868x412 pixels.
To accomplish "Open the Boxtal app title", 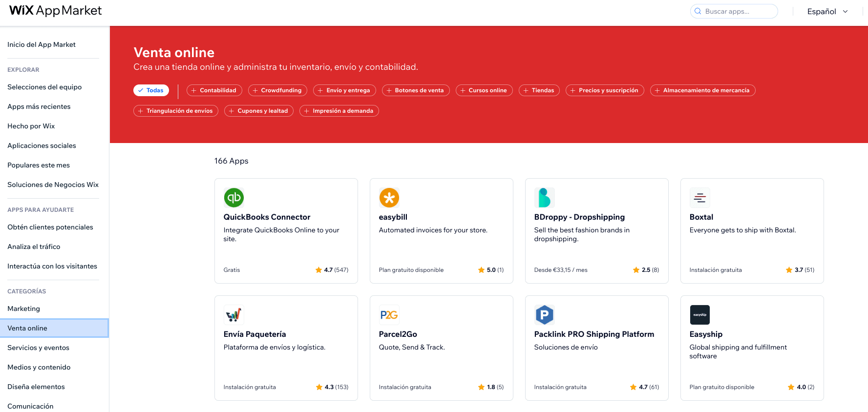I will (x=701, y=217).
